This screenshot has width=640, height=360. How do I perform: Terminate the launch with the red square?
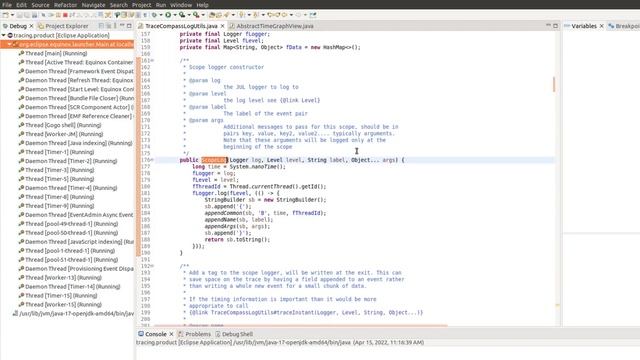pyautogui.click(x=65, y=15)
